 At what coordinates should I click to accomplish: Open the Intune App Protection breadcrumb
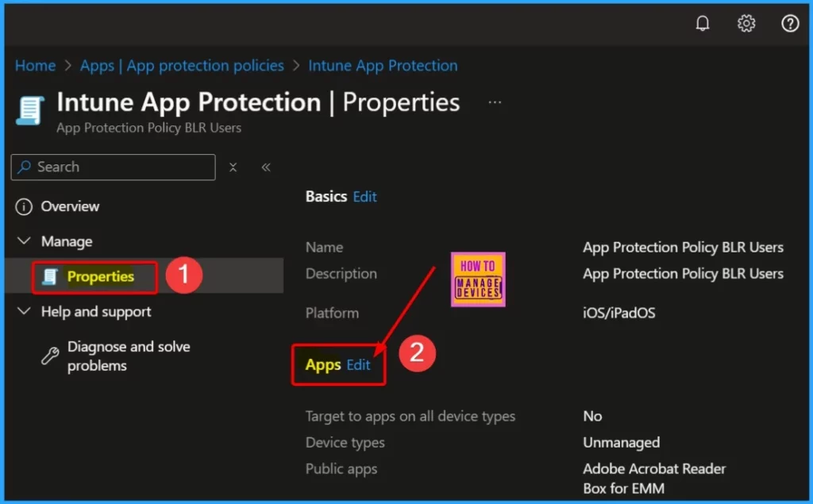[x=383, y=65]
